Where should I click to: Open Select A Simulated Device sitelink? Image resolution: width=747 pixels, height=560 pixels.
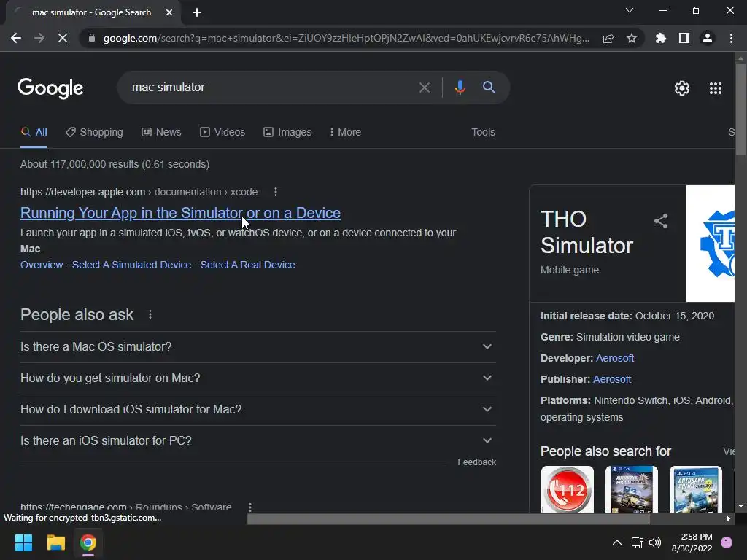point(131,265)
